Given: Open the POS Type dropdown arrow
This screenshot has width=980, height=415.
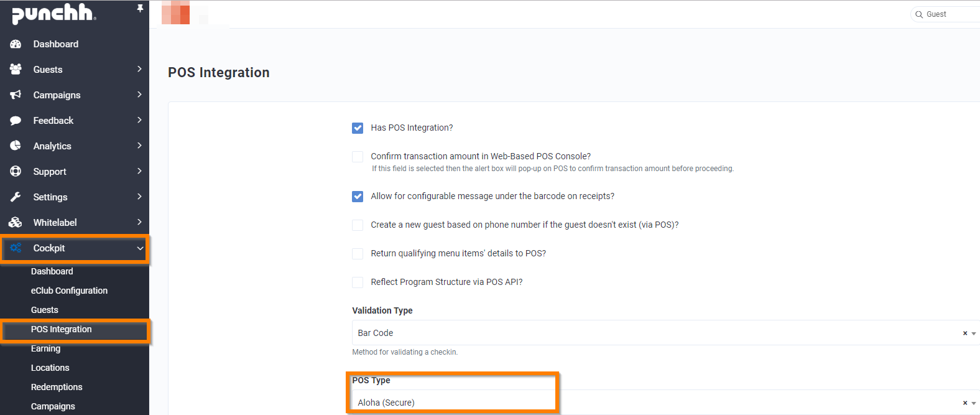Looking at the screenshot, I should pos(973,403).
